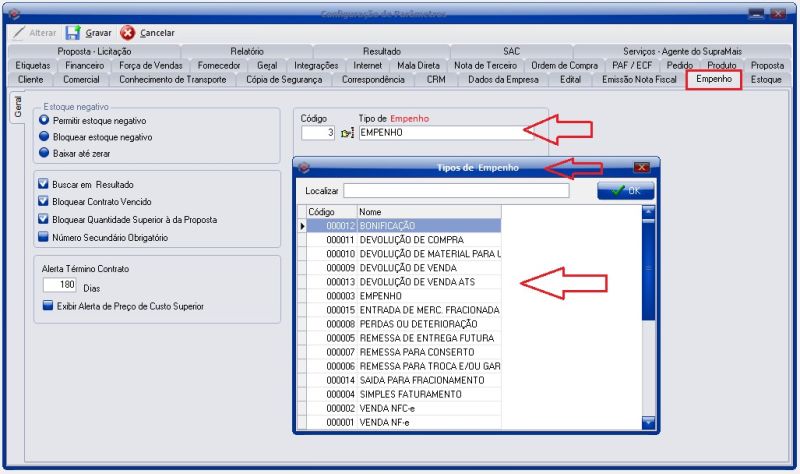
Task: Click the red Cancelar X icon
Action: click(127, 33)
